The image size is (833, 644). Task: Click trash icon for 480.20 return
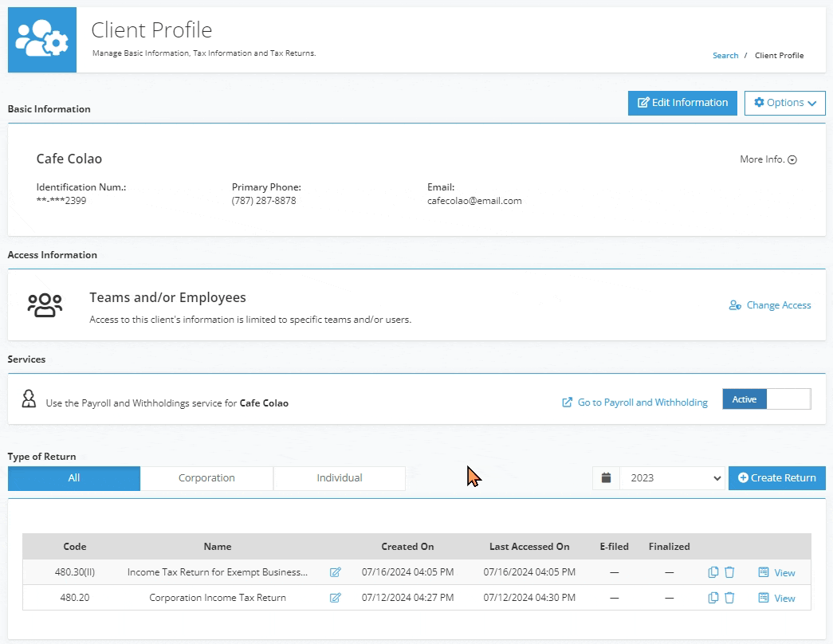pos(729,598)
